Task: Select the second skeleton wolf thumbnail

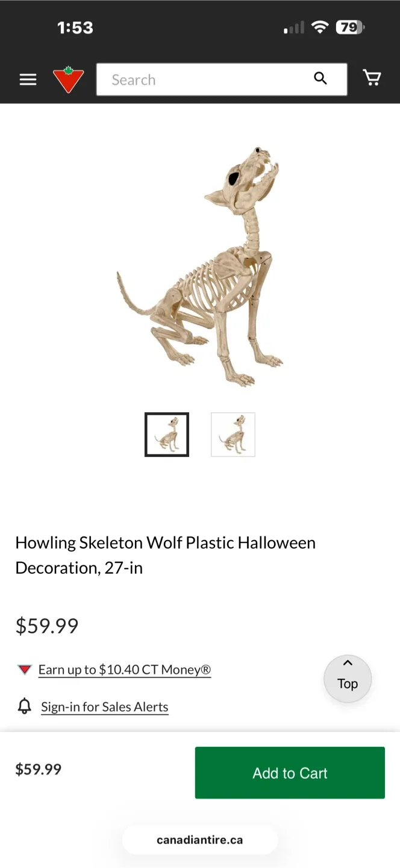Action: click(233, 435)
